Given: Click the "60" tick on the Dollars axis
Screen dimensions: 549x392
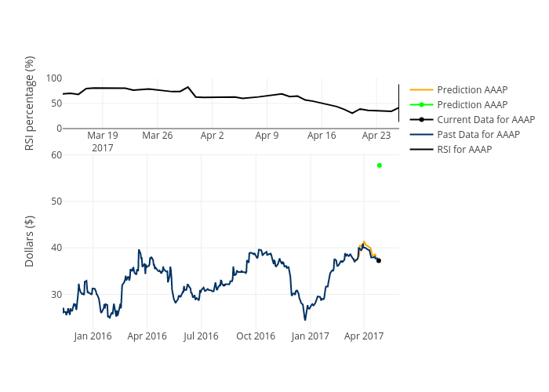Looking at the screenshot, I should click(x=55, y=154).
